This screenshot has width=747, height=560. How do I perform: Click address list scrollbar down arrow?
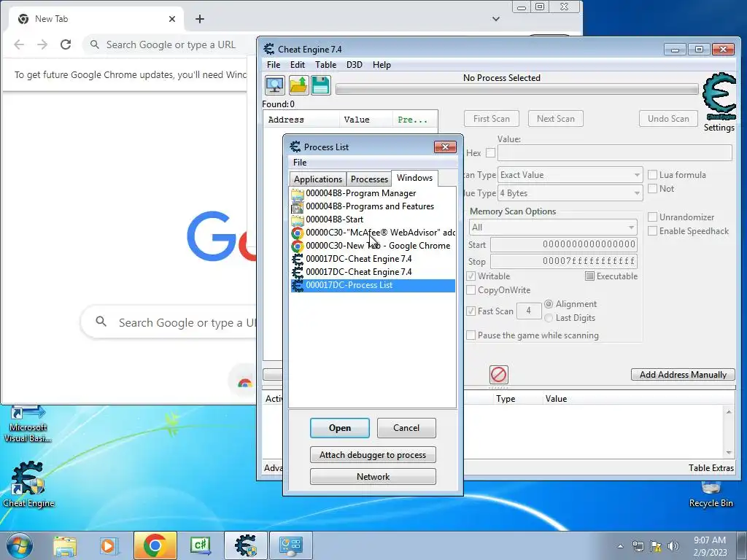(x=729, y=453)
